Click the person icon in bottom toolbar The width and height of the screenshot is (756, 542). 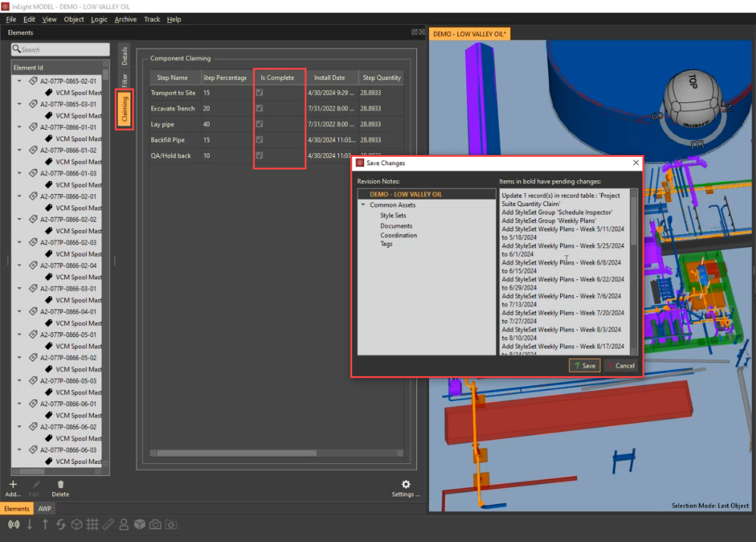[124, 524]
